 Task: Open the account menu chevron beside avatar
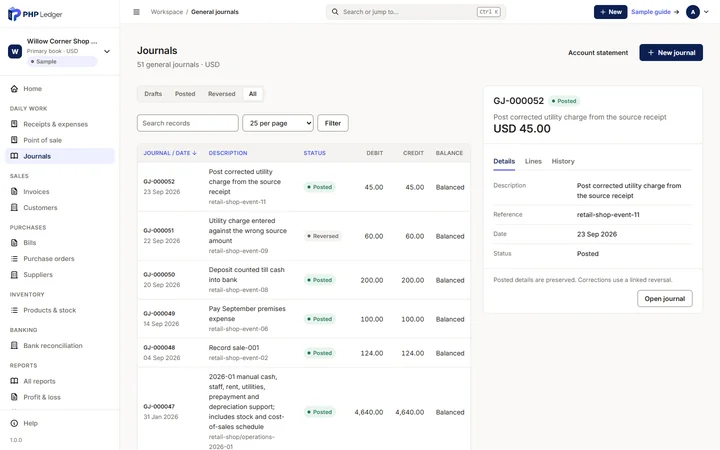click(706, 12)
